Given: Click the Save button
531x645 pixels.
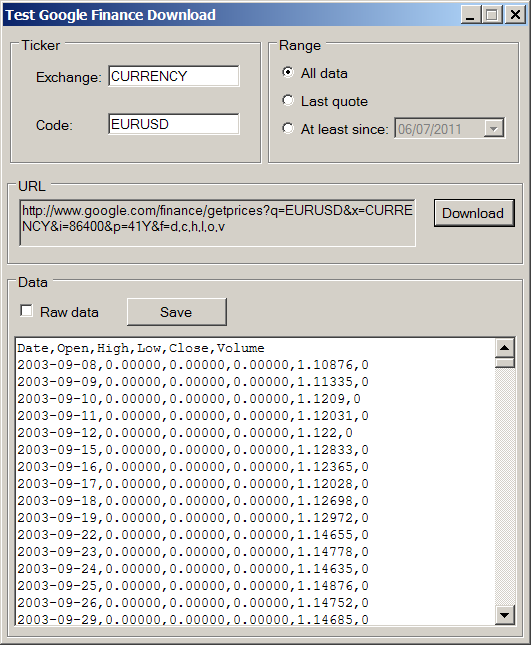Looking at the screenshot, I should [x=176, y=312].
